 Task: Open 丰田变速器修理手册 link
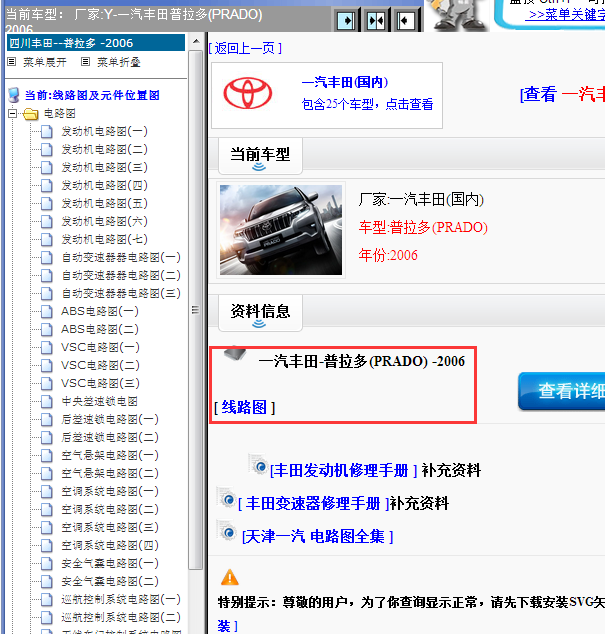314,504
